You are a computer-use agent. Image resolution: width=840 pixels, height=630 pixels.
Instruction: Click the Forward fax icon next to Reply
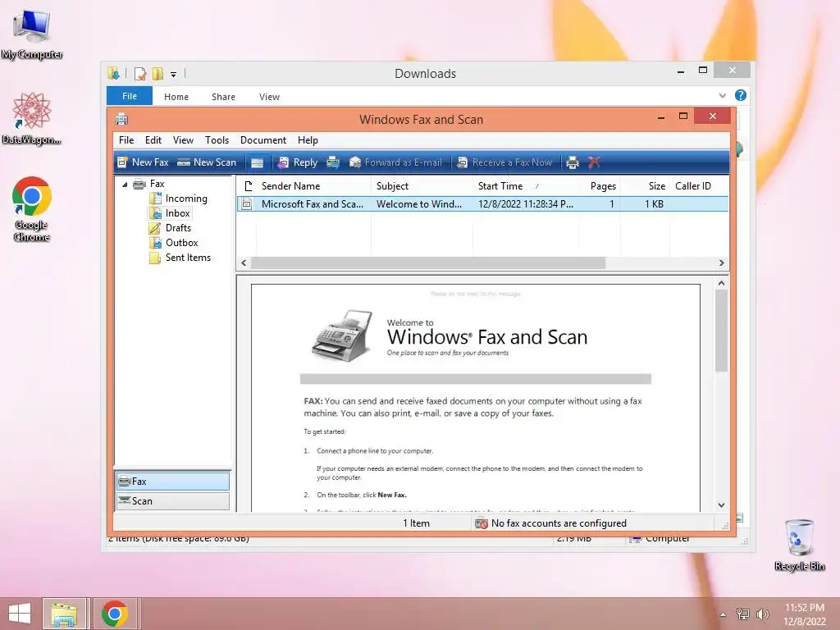333,162
